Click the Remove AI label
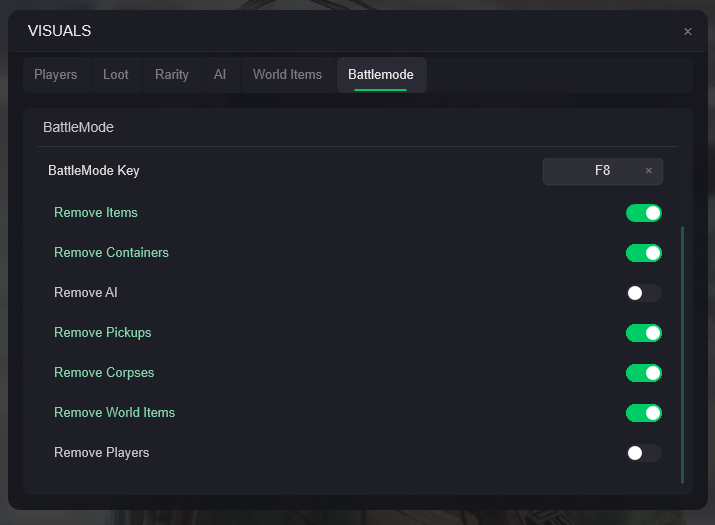 (86, 293)
